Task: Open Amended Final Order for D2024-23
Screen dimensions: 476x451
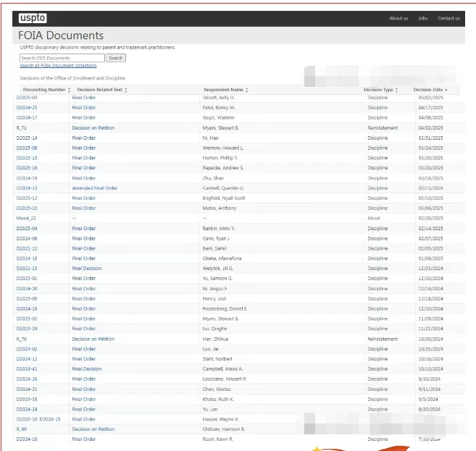Action: tap(94, 188)
